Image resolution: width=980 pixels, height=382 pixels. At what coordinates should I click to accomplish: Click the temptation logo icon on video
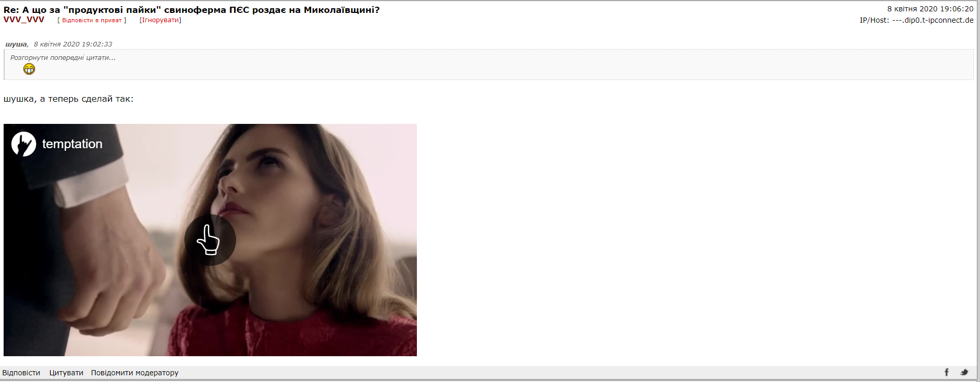tap(24, 144)
